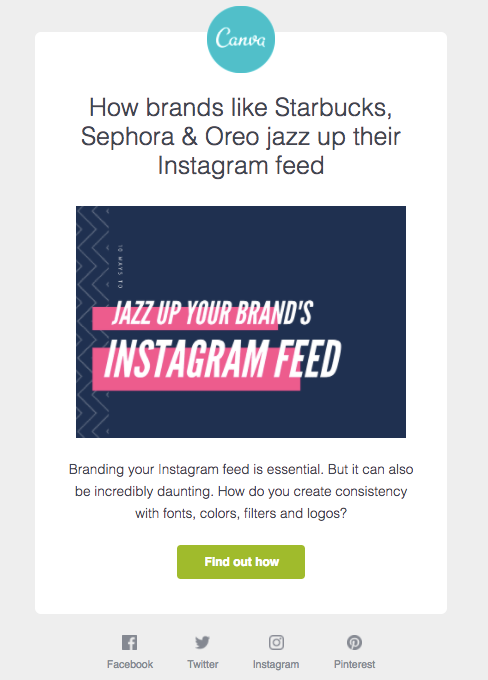Click the headline's last line "Instagram feed"
Viewport: 488px width, 680px height.
pos(241,166)
